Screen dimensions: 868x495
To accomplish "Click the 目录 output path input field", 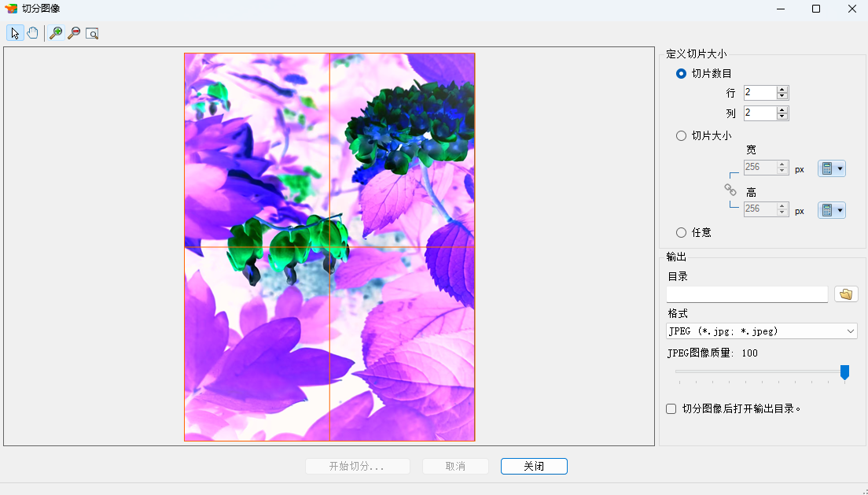I will 747,294.
